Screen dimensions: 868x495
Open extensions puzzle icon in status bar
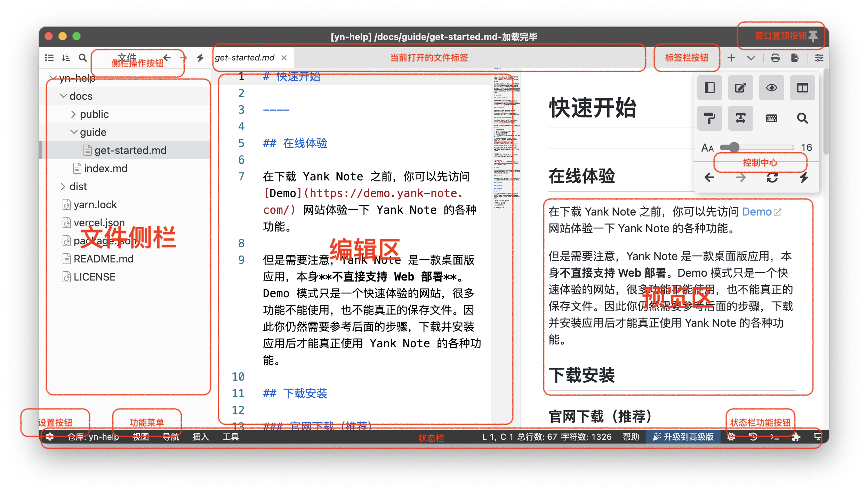(x=796, y=437)
